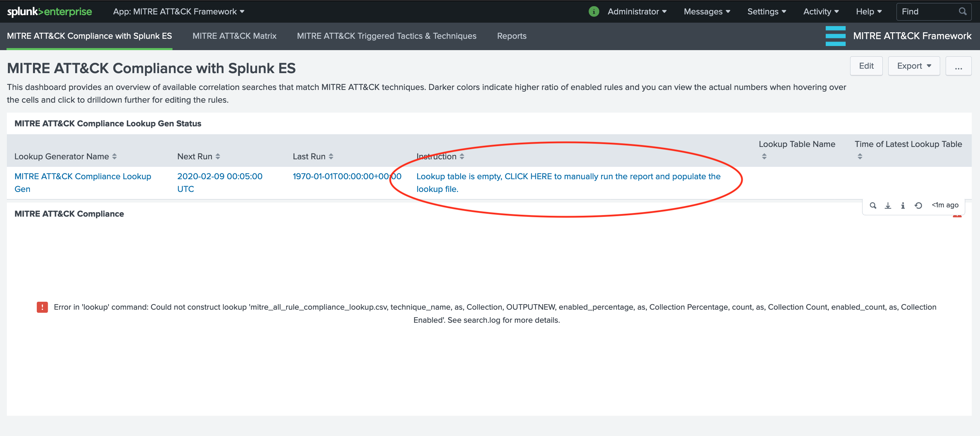View panel inspection info
The image size is (980, 436).
pyautogui.click(x=903, y=205)
